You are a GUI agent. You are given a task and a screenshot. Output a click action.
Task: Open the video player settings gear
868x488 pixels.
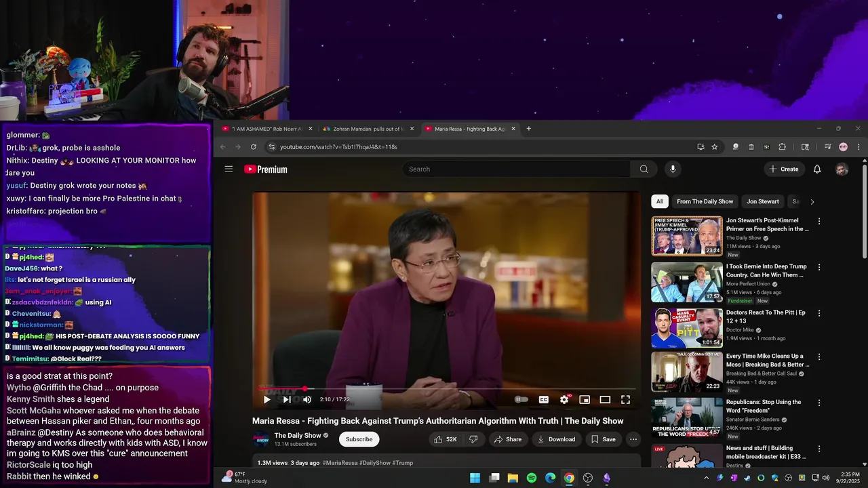coord(564,400)
